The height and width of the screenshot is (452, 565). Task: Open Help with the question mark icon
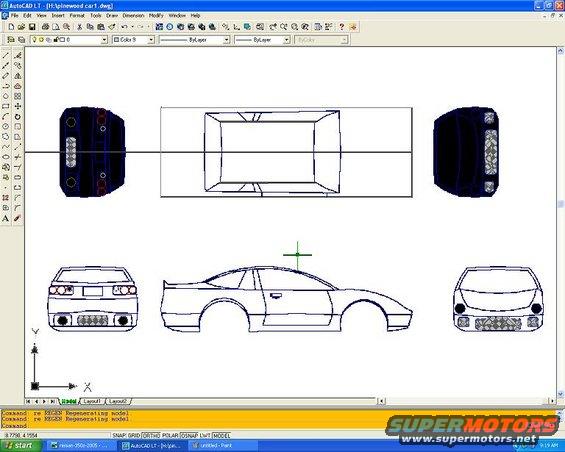pos(342,27)
